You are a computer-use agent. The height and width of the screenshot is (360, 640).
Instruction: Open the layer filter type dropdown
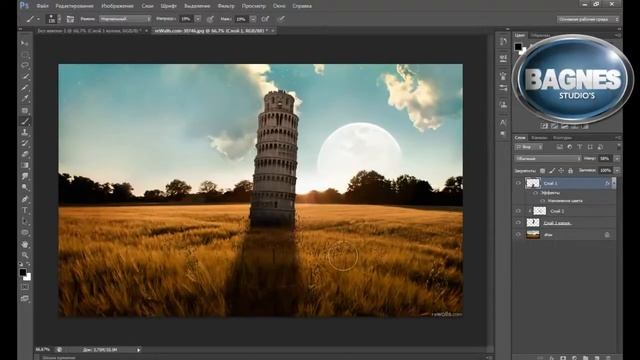[x=529, y=147]
